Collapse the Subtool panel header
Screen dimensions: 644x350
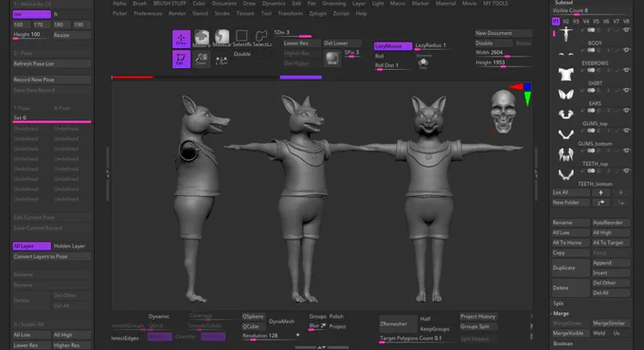[x=563, y=3]
